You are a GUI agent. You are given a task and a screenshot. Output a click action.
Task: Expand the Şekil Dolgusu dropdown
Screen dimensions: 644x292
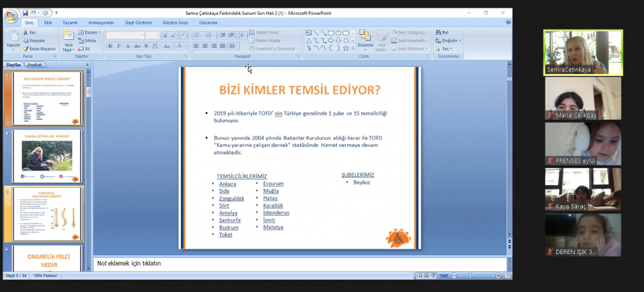410,32
